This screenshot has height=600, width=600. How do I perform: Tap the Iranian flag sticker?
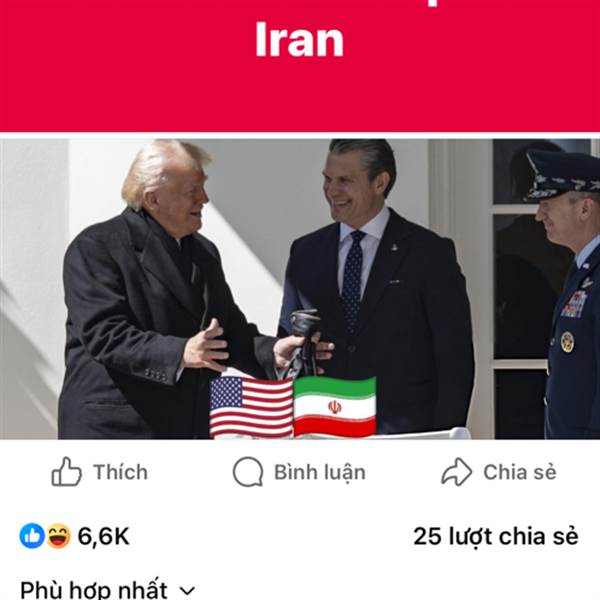[x=335, y=407]
